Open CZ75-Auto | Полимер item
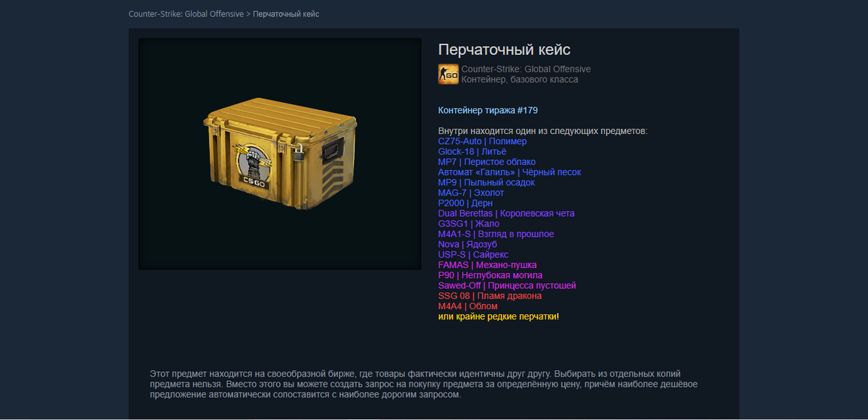The image size is (868, 420). click(x=482, y=141)
